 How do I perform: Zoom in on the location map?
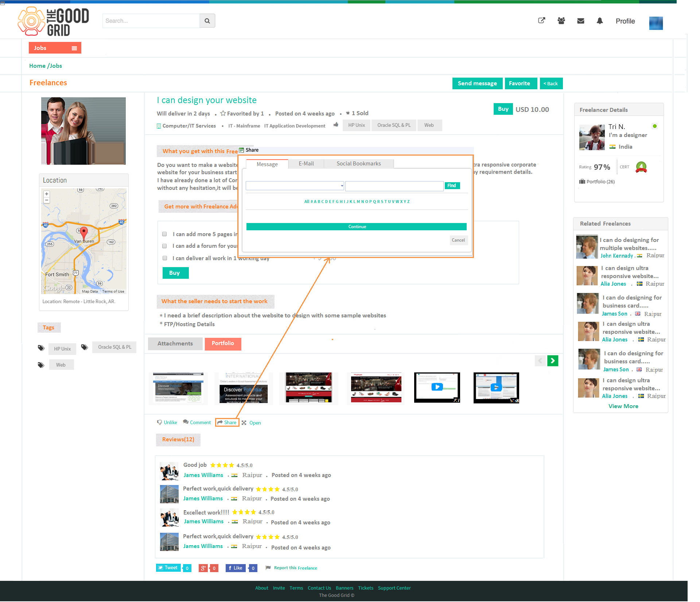[x=47, y=194]
